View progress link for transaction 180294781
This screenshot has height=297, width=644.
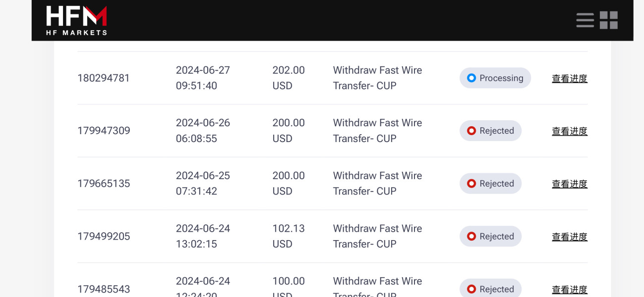(x=570, y=78)
